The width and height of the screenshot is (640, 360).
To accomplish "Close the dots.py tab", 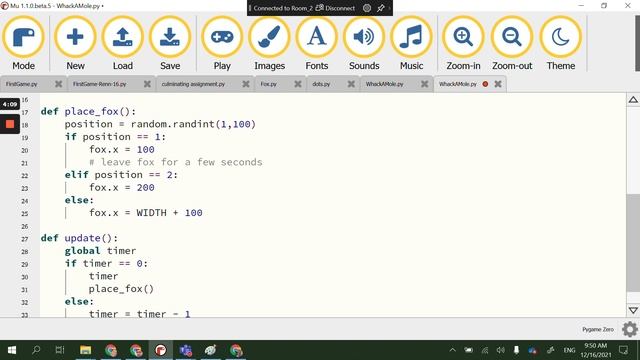I will [351, 84].
